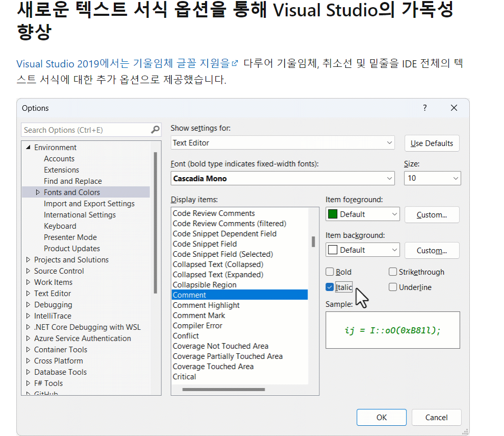Select the Comment display item
Image resolution: width=504 pixels, height=436 pixels.
[240, 295]
